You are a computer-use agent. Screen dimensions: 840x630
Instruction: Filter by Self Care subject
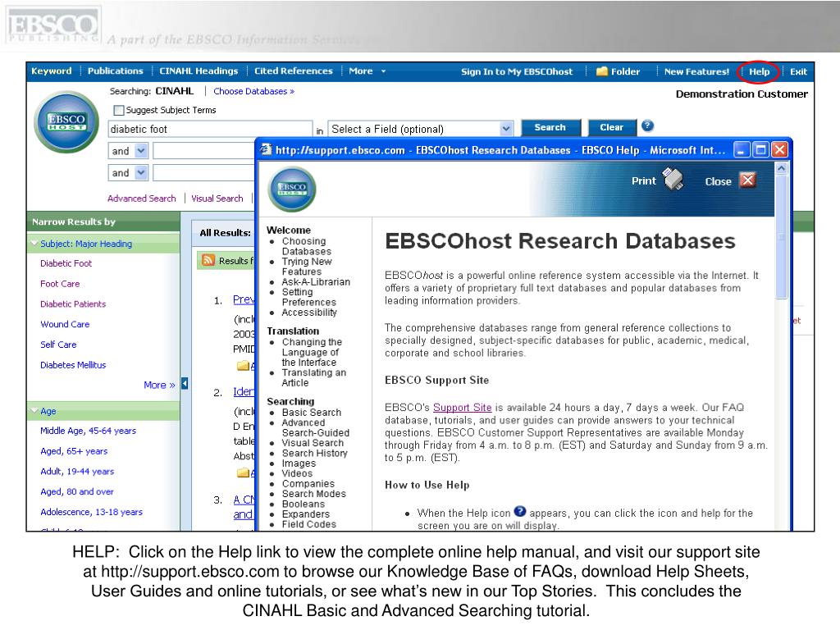[58, 345]
